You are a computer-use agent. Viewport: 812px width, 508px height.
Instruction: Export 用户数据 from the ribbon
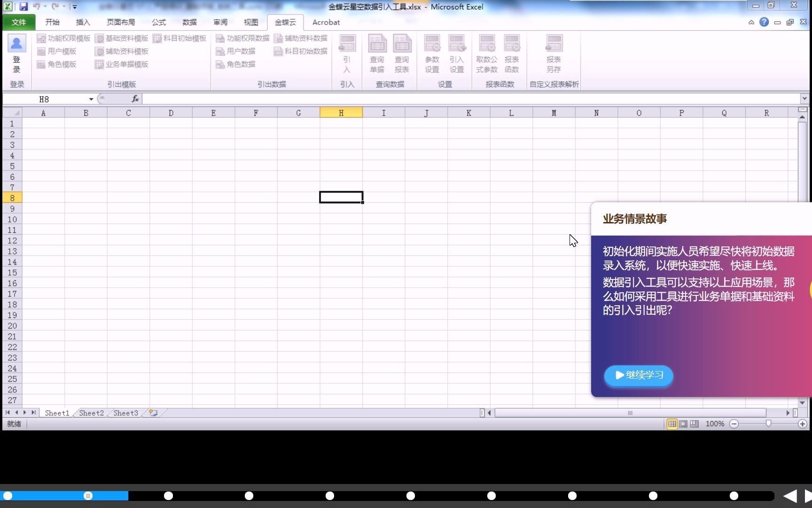(235, 51)
